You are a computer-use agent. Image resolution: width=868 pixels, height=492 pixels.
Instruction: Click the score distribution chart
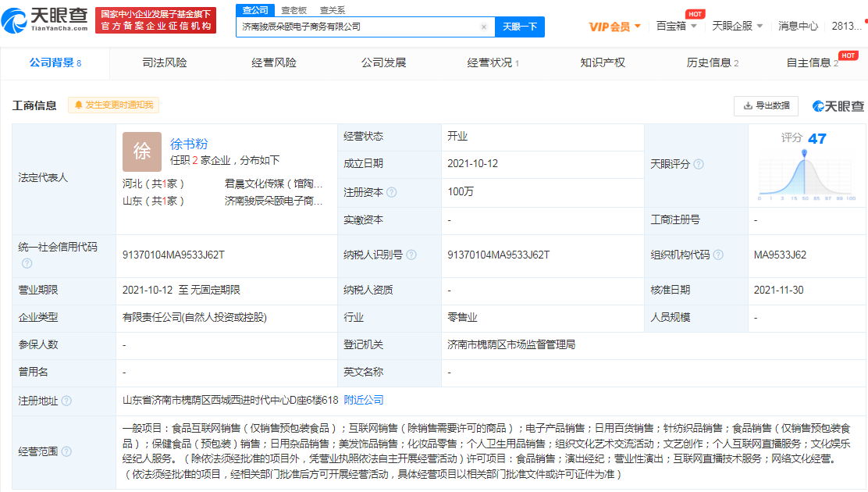point(806,174)
